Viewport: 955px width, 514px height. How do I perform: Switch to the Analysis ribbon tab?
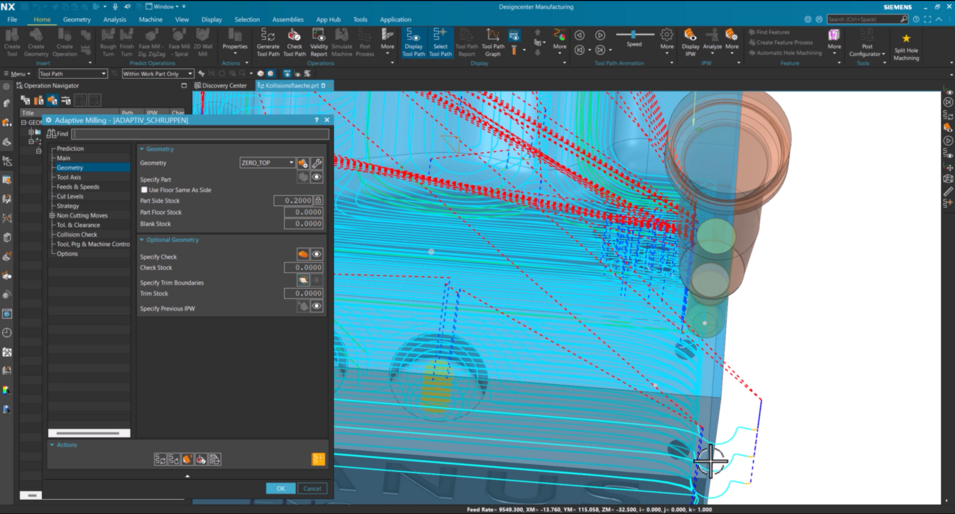click(115, 19)
